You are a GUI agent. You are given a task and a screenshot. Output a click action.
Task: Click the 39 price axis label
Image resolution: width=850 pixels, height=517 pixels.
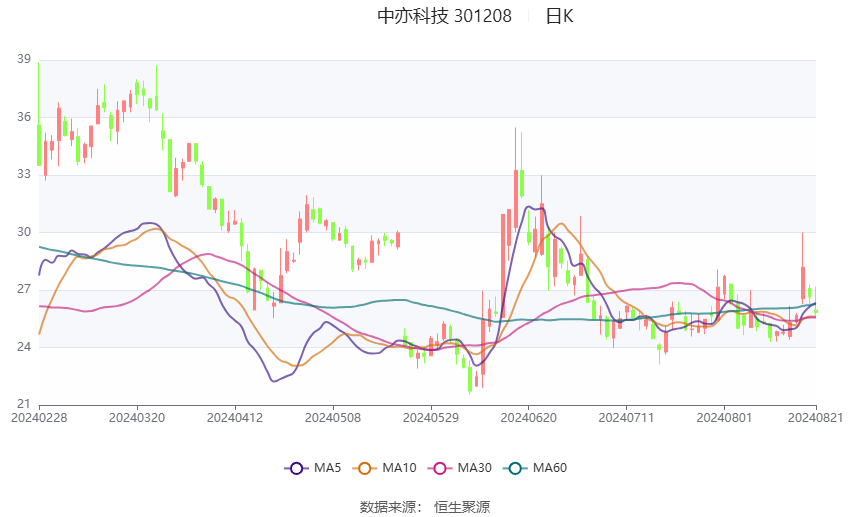point(24,59)
